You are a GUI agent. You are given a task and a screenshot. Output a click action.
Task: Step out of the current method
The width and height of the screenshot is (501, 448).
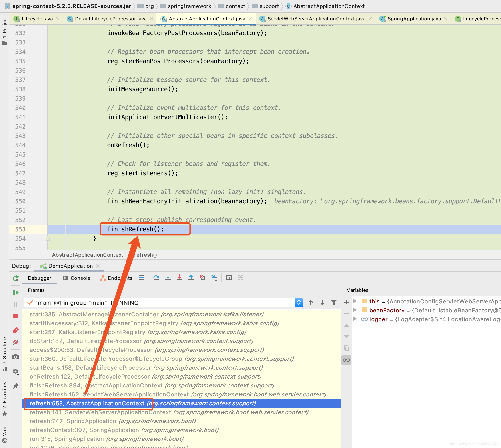point(191,277)
